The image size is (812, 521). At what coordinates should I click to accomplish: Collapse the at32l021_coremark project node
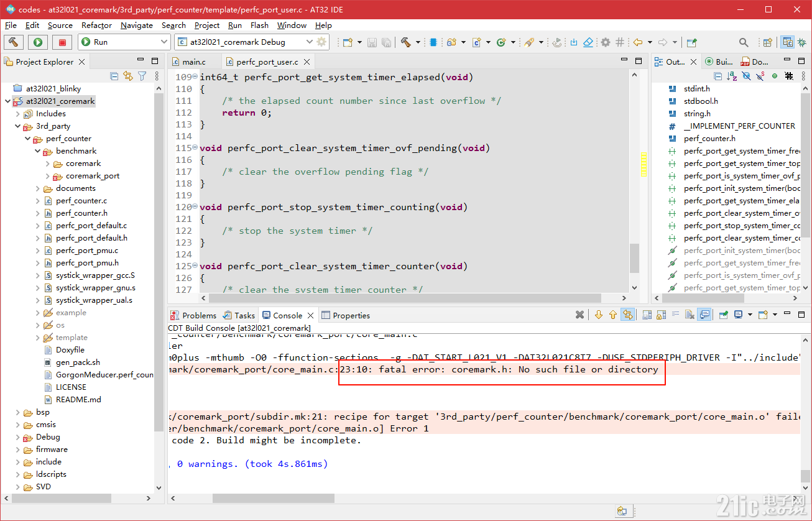[8, 101]
